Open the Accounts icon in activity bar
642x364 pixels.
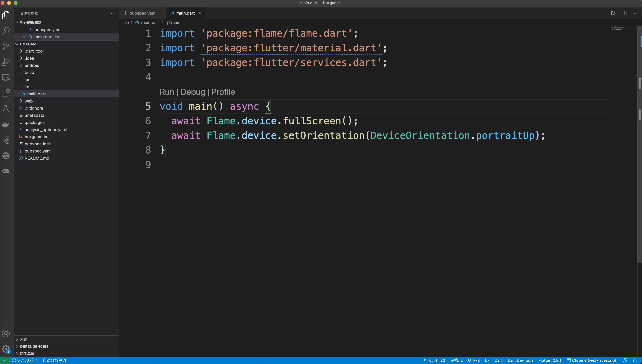pyautogui.click(x=6, y=334)
